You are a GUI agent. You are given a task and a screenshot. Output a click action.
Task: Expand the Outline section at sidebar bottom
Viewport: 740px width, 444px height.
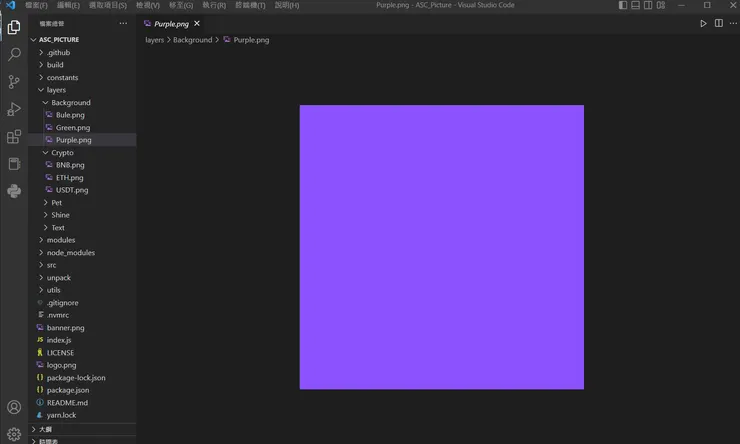click(x=82, y=429)
